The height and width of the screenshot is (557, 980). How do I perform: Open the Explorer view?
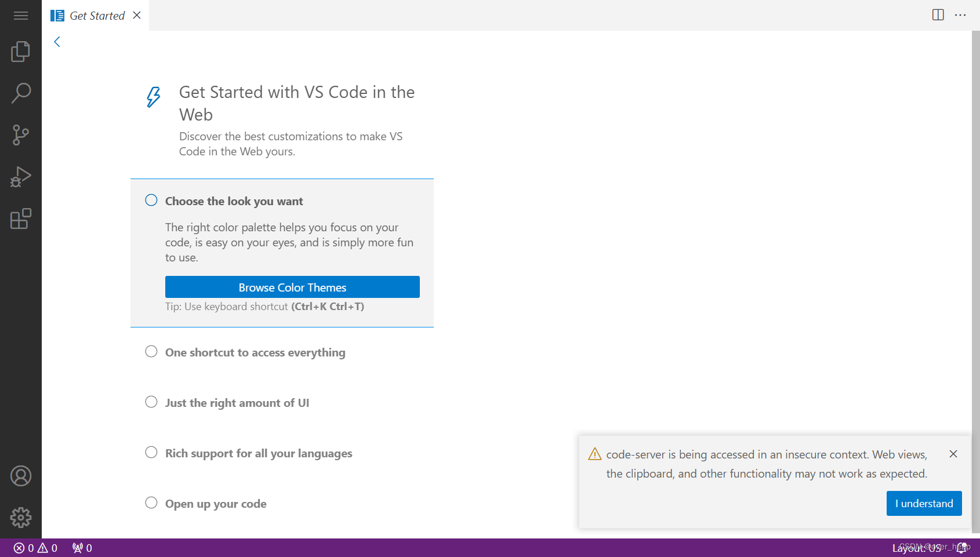coord(21,51)
